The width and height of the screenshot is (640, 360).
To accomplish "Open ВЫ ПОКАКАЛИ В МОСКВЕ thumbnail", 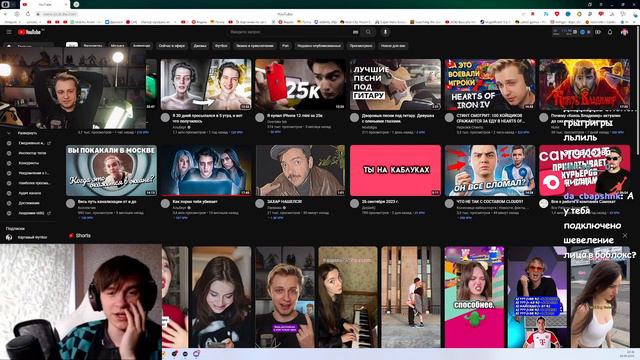I will [111, 171].
